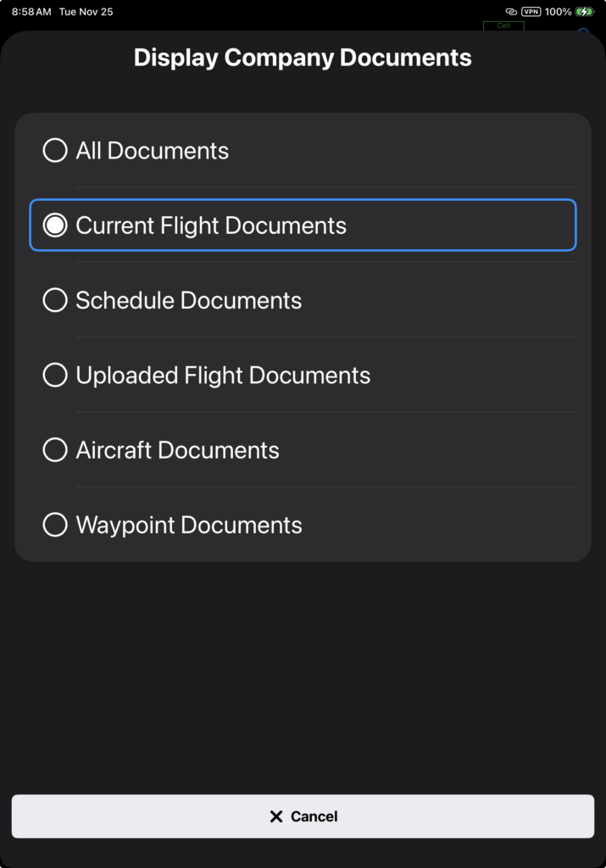This screenshot has height=868, width=606.
Task: Tap the All Documents text label
Action: (153, 151)
